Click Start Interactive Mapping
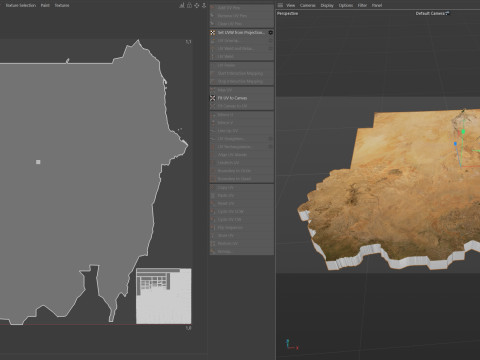This screenshot has width=480, height=360. click(x=242, y=73)
